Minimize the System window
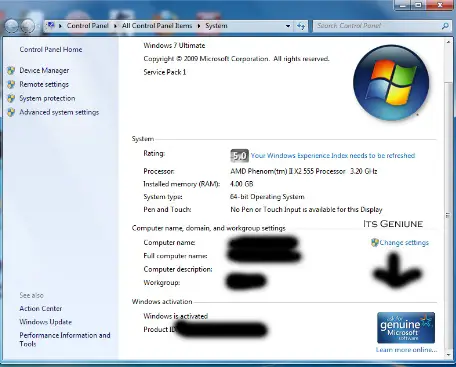 (x=404, y=5)
